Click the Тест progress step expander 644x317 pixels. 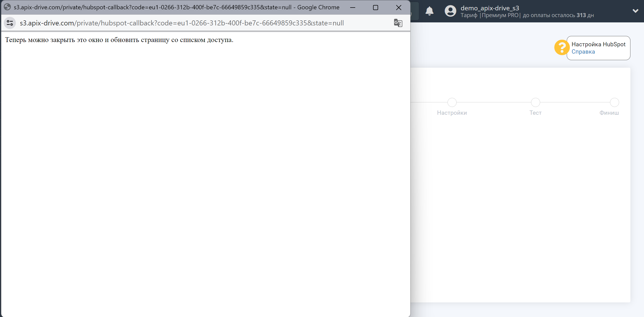point(535,102)
